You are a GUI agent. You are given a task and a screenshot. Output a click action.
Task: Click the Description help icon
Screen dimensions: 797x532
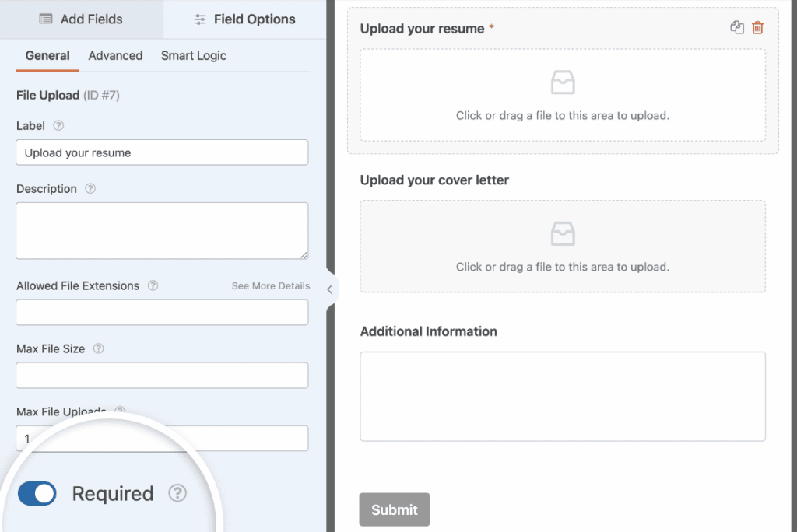click(x=90, y=189)
